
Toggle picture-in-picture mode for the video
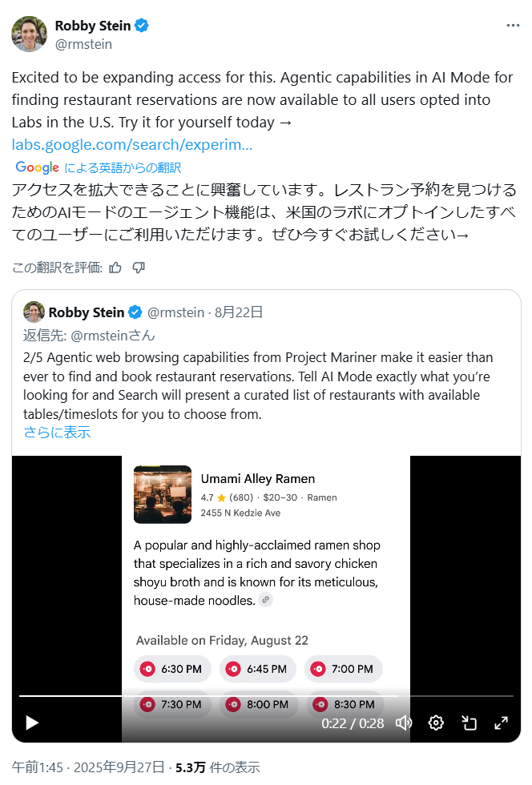(x=470, y=723)
